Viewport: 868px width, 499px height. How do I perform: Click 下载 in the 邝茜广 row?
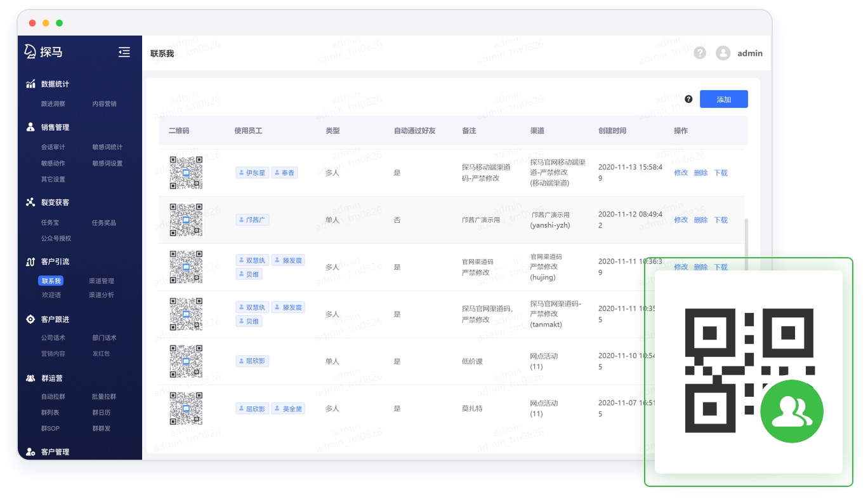[721, 220]
